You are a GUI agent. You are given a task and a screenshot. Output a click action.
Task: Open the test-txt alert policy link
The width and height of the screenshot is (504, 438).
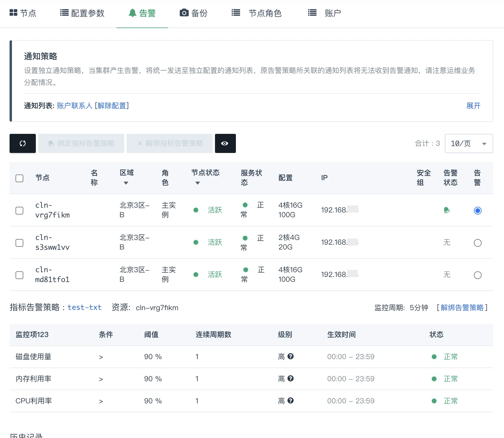[84, 307]
